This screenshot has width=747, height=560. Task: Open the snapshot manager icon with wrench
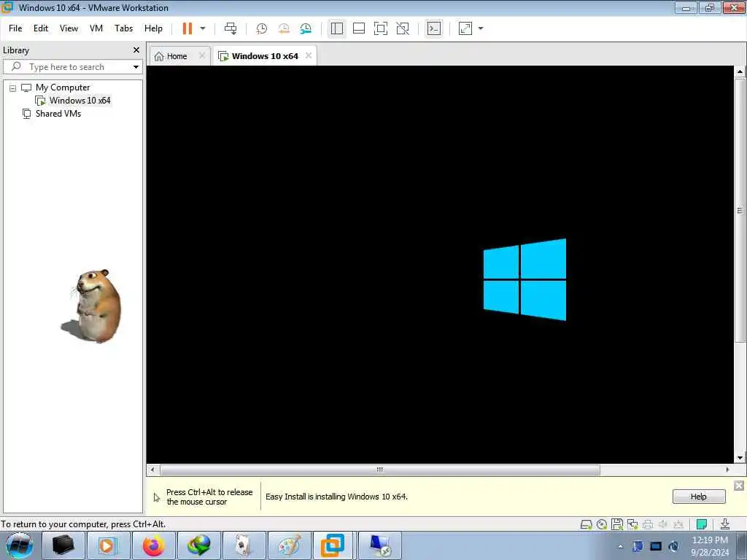click(x=306, y=28)
